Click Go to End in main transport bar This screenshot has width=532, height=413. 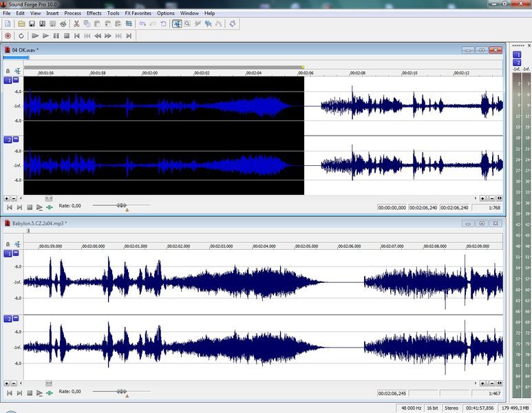click(x=129, y=36)
